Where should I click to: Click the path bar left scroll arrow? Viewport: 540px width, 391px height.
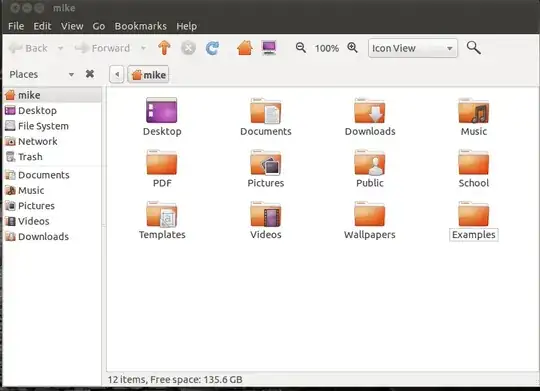117,74
